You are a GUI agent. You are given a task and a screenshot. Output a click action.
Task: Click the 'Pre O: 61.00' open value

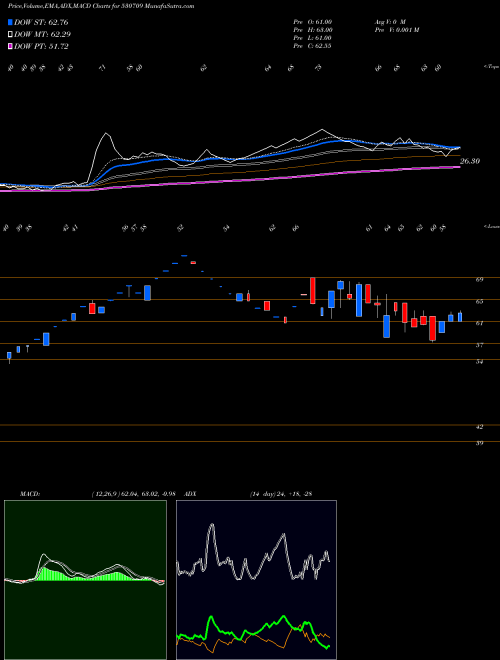click(313, 22)
